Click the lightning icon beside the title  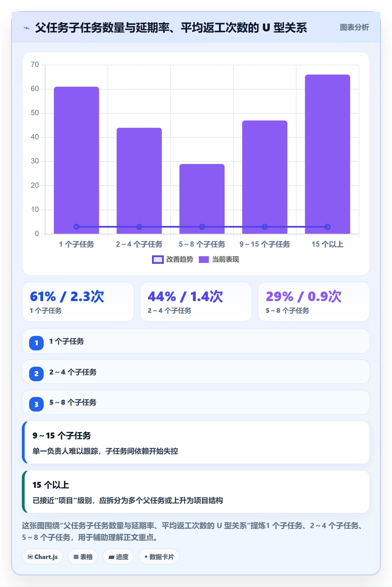pos(27,28)
